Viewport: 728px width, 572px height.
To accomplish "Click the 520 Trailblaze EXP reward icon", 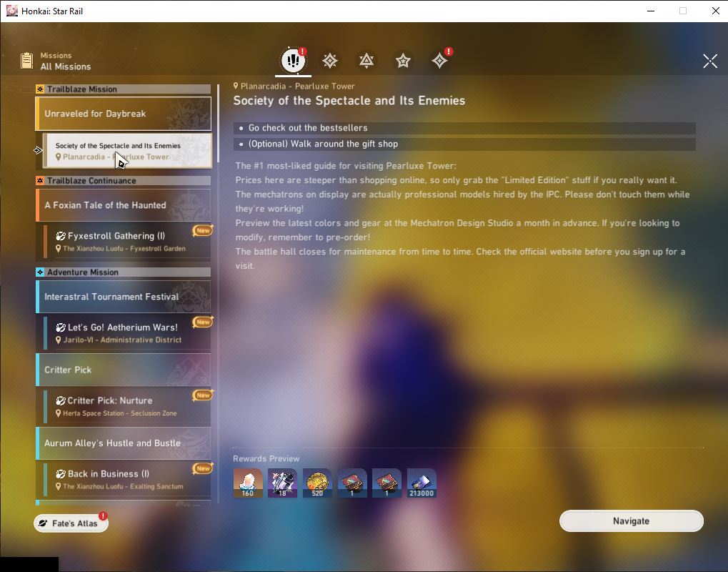I will tap(317, 483).
